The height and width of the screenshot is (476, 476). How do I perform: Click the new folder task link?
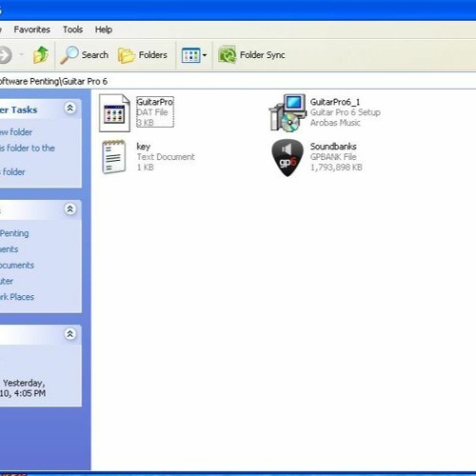16,132
